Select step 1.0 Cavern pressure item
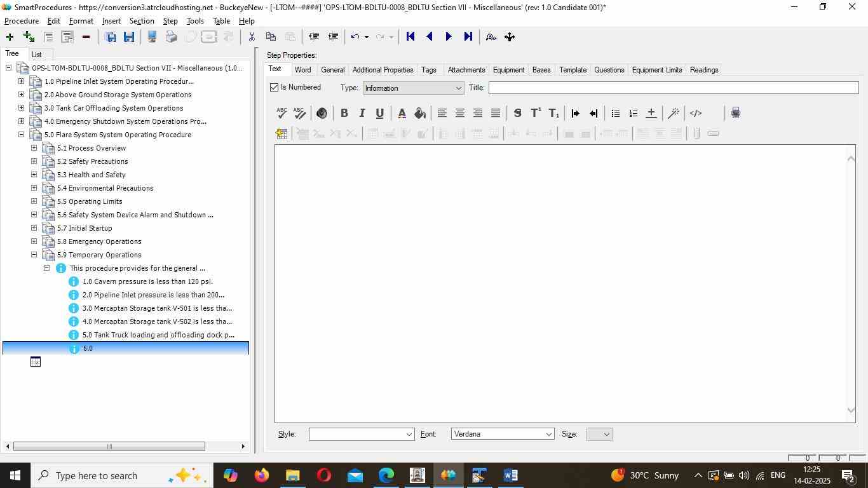This screenshot has width=868, height=488. pos(147,281)
